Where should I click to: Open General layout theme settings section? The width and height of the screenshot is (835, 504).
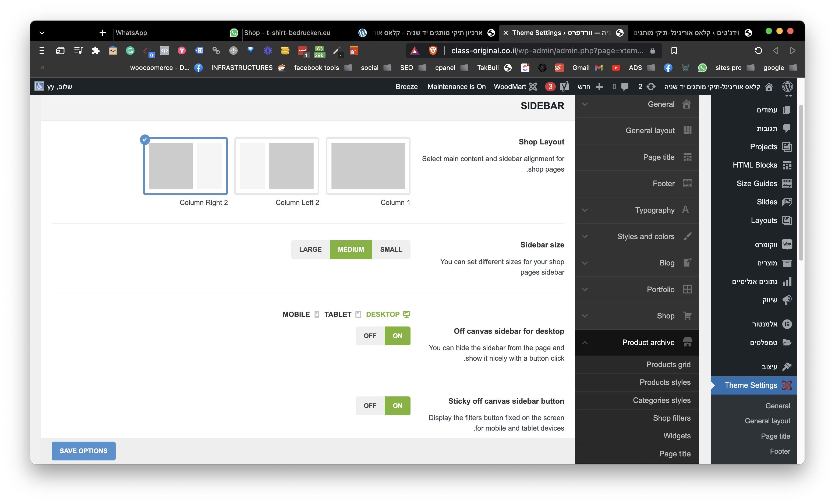637,130
